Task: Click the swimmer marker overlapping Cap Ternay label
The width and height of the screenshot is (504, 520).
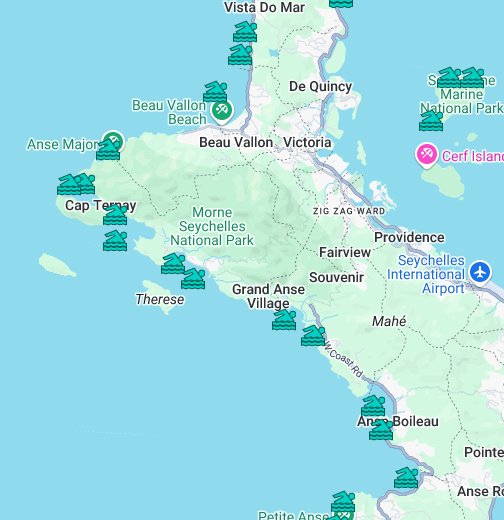Action: tap(115, 215)
